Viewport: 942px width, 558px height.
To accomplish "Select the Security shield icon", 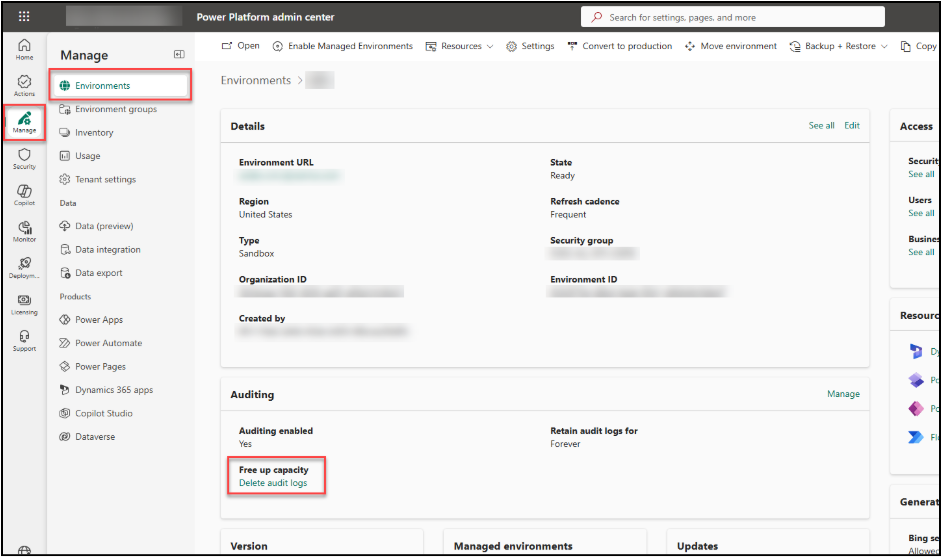I will [24, 158].
